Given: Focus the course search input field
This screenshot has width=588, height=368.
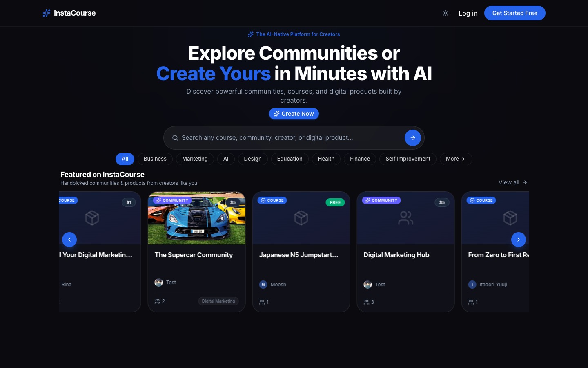Looking at the screenshot, I should 290,138.
